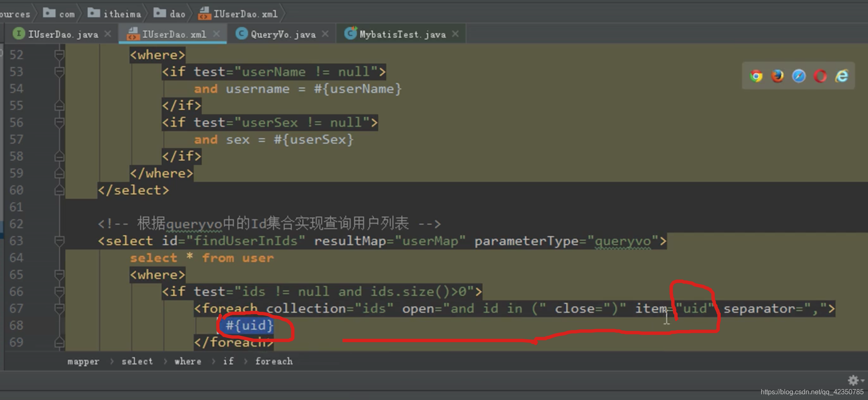Image resolution: width=868 pixels, height=400 pixels.
Task: Click "queryvo" parameterType value on line 63
Action: click(x=623, y=241)
